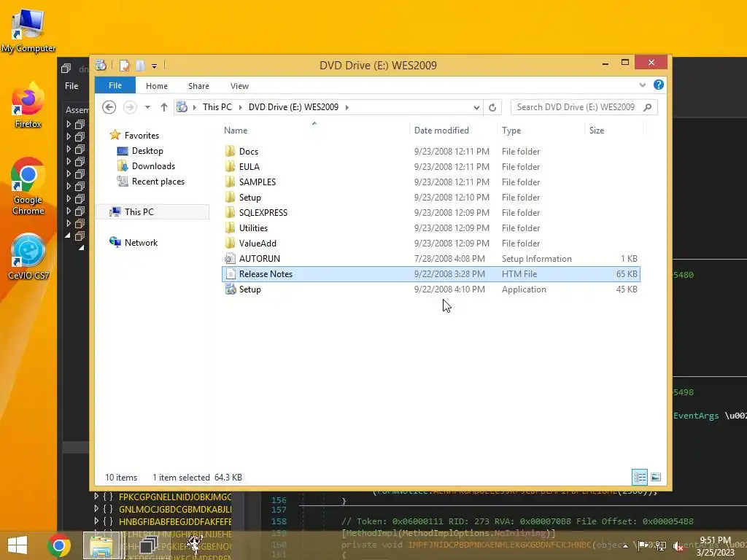
Task: Open Explorer Help question mark icon
Action: (x=659, y=85)
